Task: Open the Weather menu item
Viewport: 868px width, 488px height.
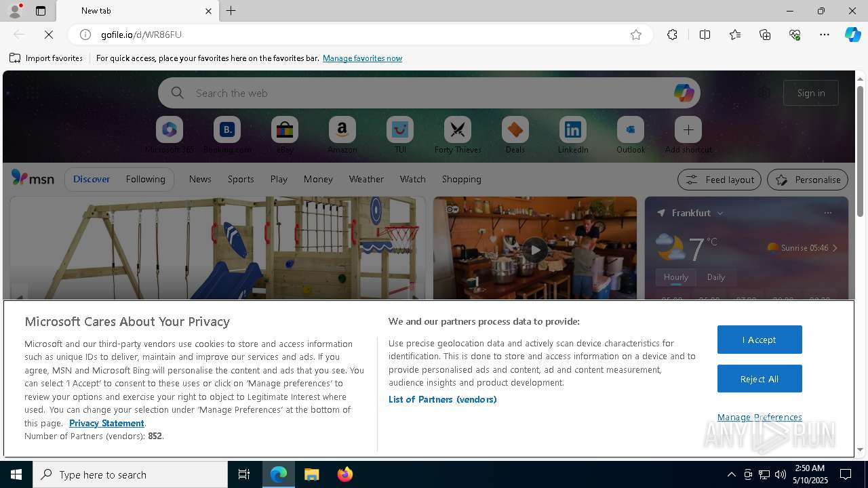Action: [366, 179]
